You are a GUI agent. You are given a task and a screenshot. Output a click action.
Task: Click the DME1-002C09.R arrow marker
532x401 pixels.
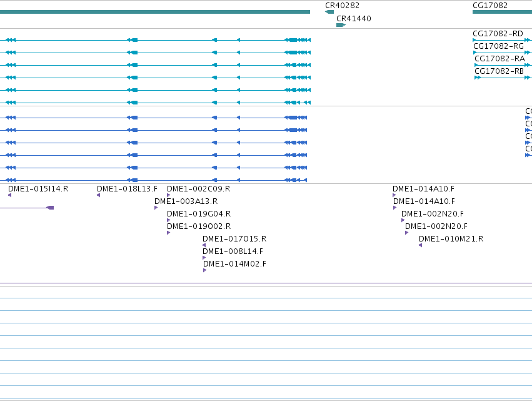click(x=169, y=195)
